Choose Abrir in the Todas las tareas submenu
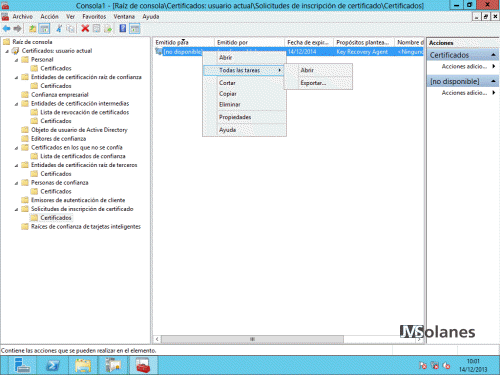Viewport: 500px width, 375px height. (x=318, y=70)
